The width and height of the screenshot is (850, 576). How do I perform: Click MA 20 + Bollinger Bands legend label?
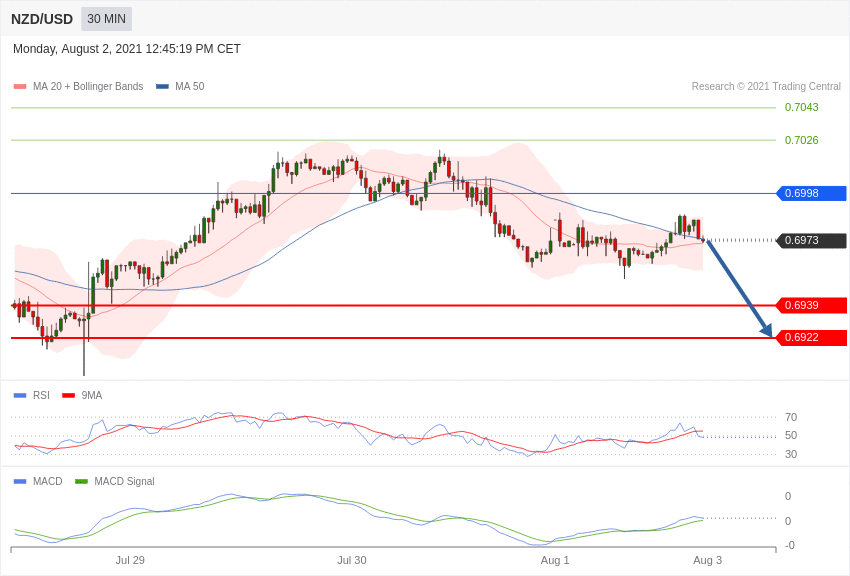88,86
